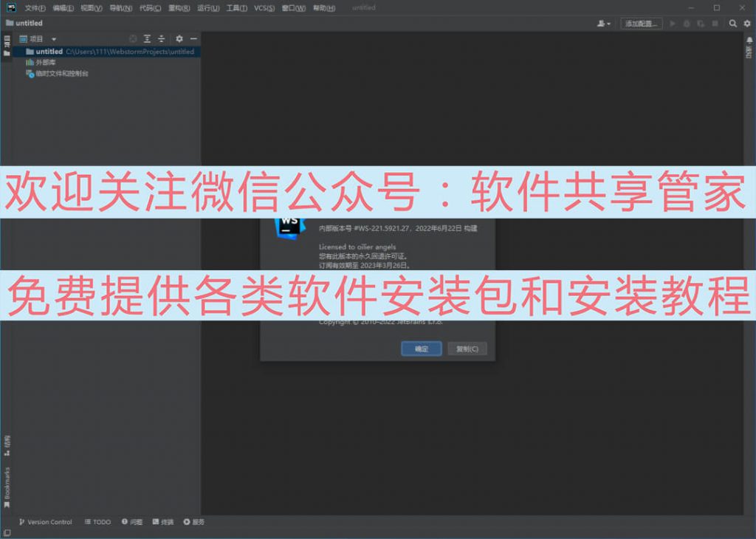This screenshot has height=539, width=756.
Task: Click the 您有此版本的永久回退许可证 text
Action: (363, 256)
